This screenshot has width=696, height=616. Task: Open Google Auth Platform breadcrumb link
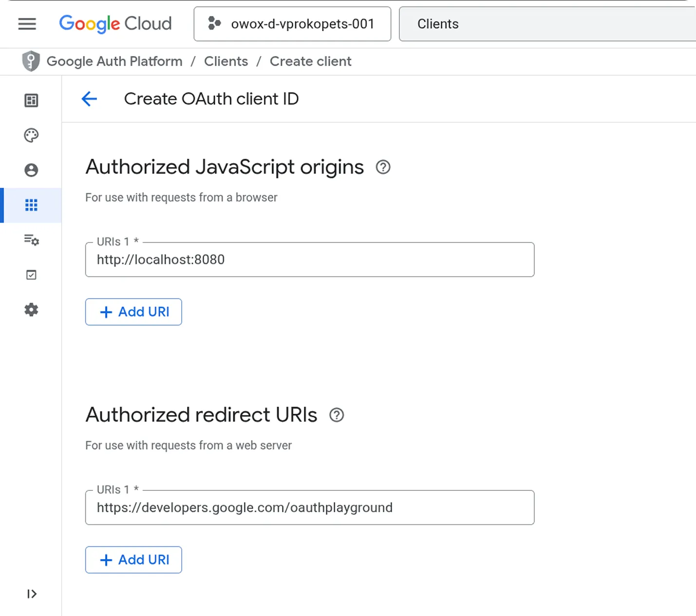click(114, 61)
